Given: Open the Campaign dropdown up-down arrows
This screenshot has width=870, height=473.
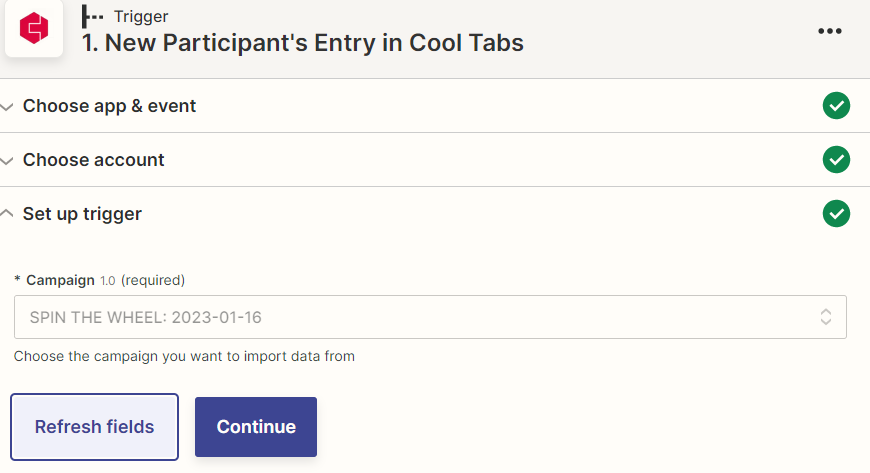Looking at the screenshot, I should coord(826,317).
